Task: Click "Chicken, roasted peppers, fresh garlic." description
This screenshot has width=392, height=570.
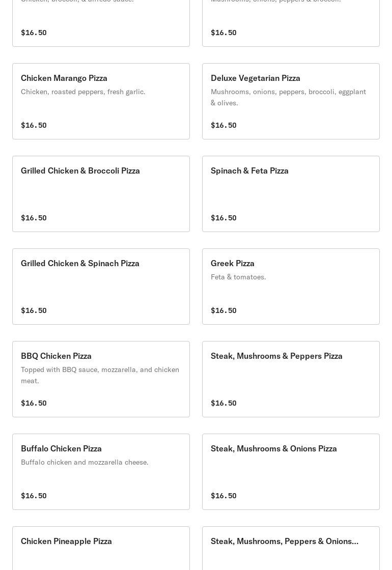Action: coord(83,92)
